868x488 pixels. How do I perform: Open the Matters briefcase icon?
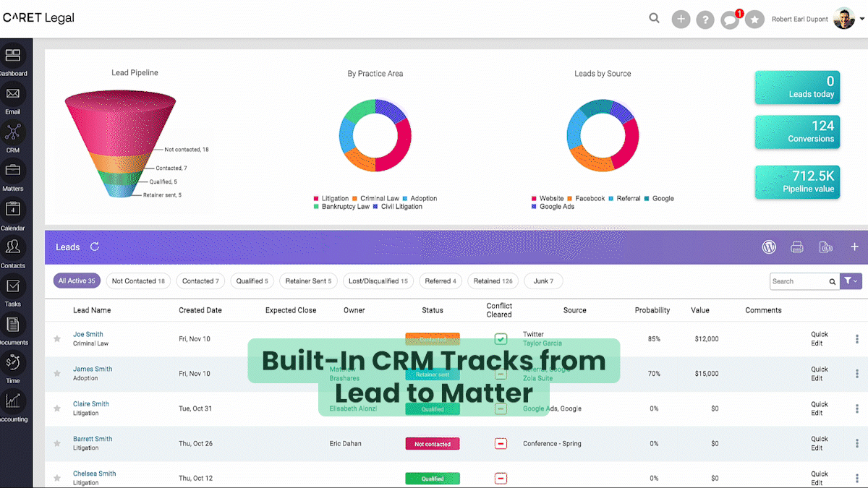[x=13, y=171]
